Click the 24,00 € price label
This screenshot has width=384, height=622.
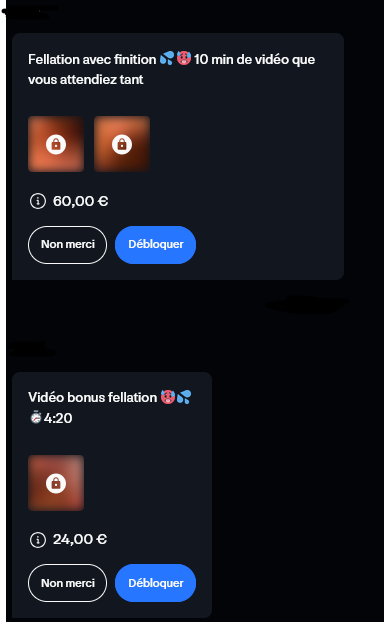click(x=80, y=539)
